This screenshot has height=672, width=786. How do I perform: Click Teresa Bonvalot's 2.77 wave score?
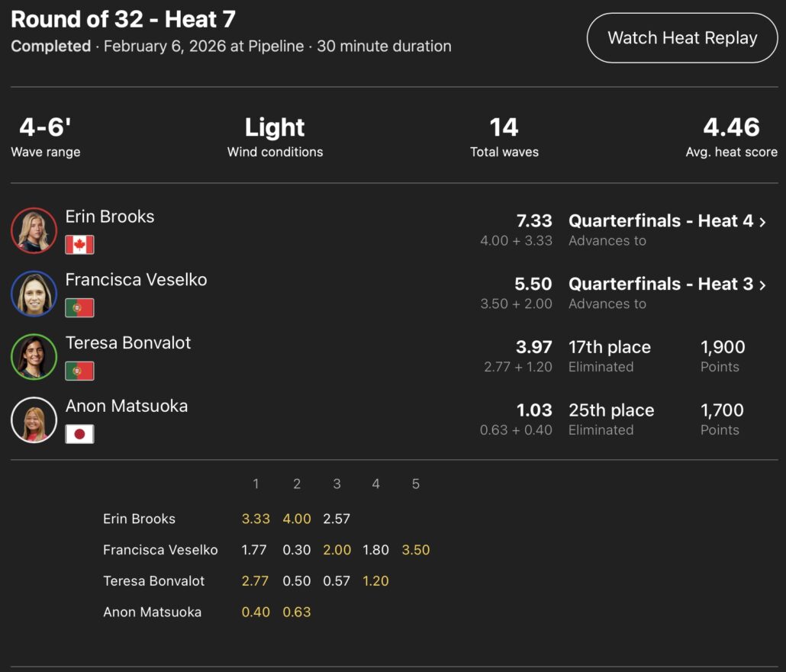(256, 581)
